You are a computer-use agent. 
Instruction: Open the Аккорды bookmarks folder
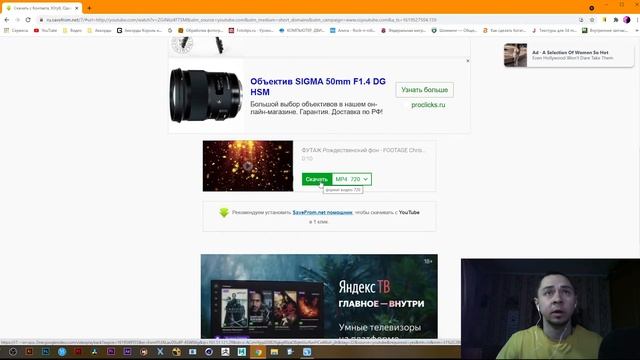[99, 30]
